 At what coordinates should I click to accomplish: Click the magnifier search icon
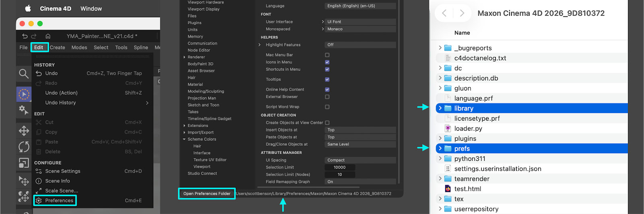tap(24, 74)
